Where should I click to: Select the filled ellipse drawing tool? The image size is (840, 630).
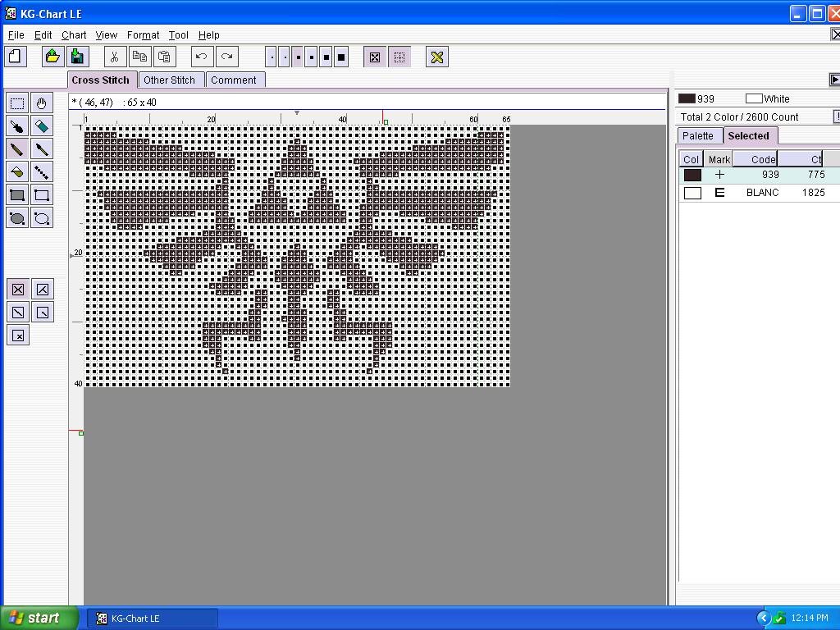coord(16,217)
